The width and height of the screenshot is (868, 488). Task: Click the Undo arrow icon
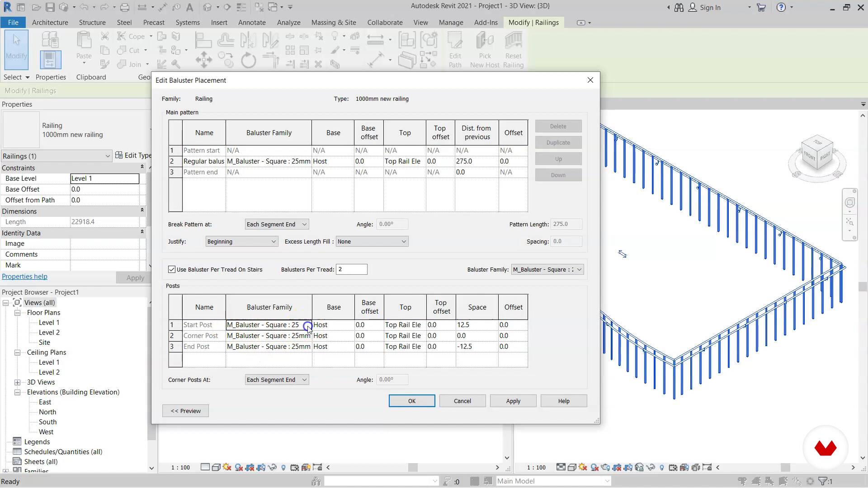click(x=84, y=7)
